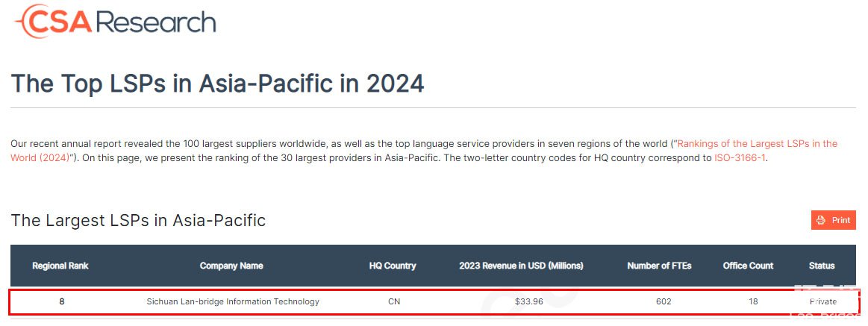
Task: Click the Company Name column header
Action: pos(231,266)
